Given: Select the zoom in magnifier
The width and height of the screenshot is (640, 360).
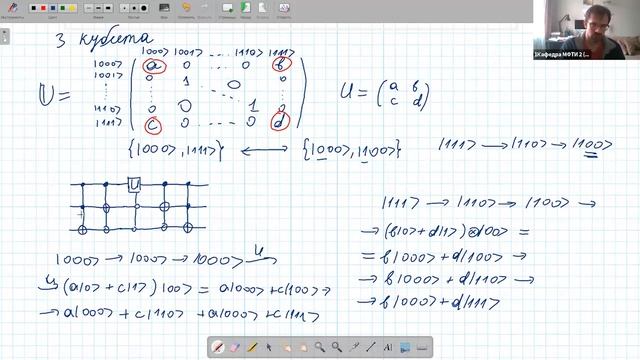Looking at the screenshot, I should [320, 347].
